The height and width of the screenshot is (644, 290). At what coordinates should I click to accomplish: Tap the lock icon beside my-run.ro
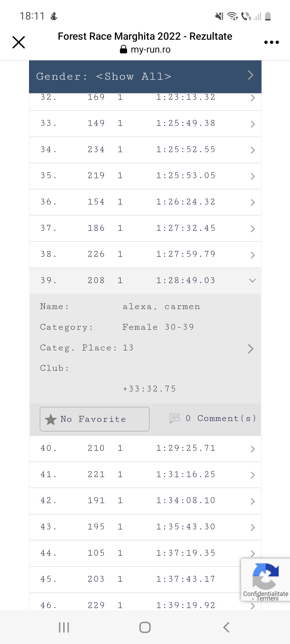tap(123, 49)
